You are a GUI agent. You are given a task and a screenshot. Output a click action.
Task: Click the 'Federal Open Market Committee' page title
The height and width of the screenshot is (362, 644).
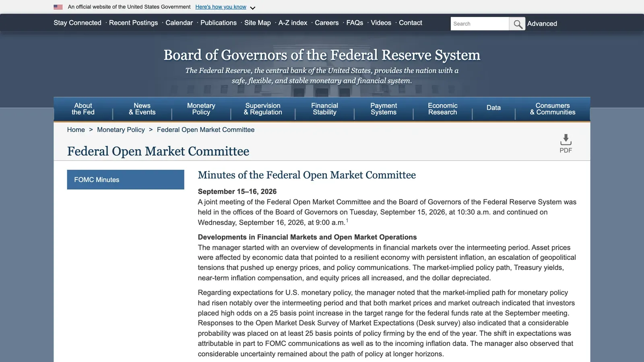[x=158, y=151]
